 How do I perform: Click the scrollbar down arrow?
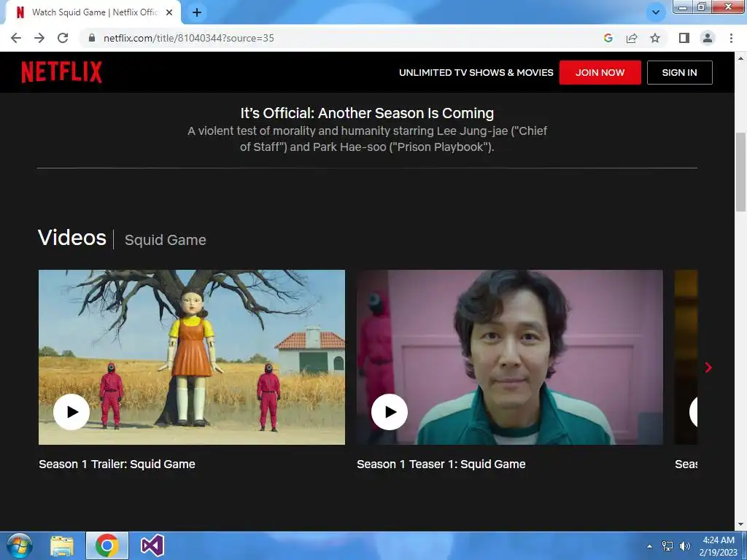pyautogui.click(x=740, y=525)
